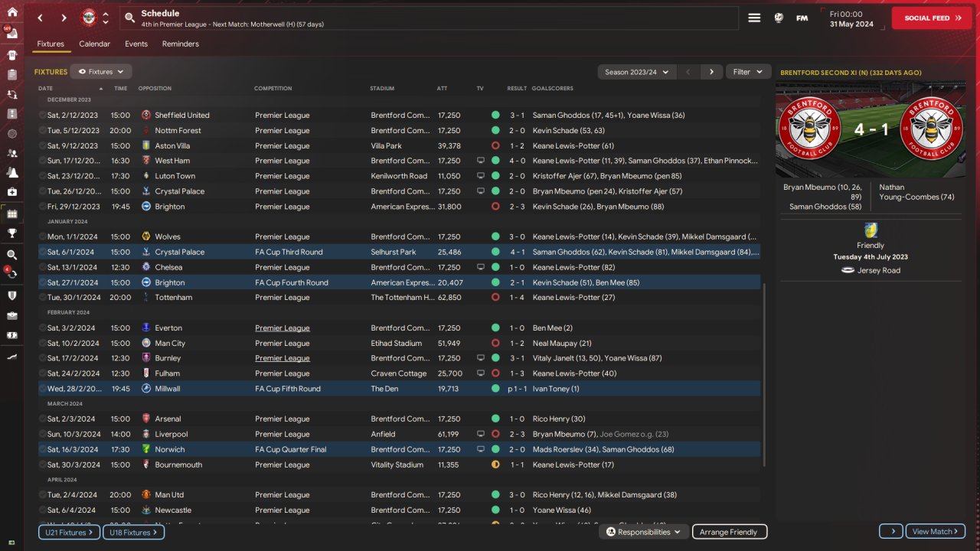Open the Jersey Road stadium link
Screen dimensions: 980x551
coord(877,270)
